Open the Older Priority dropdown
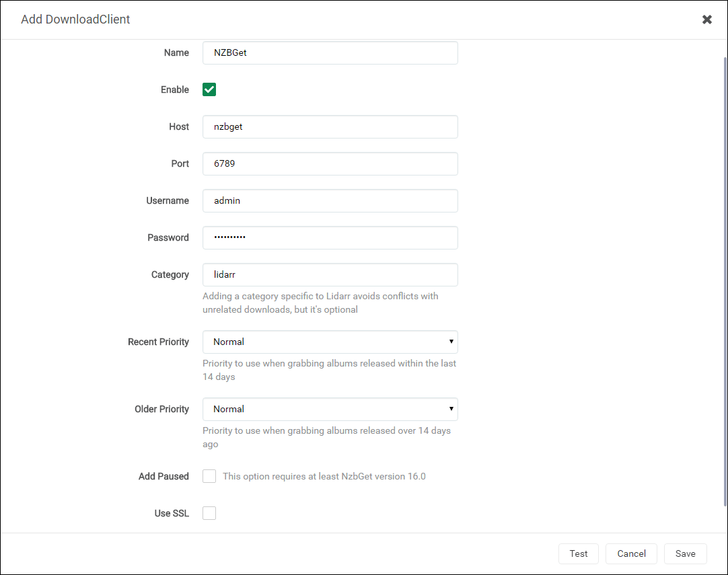728x575 pixels. pyautogui.click(x=330, y=409)
